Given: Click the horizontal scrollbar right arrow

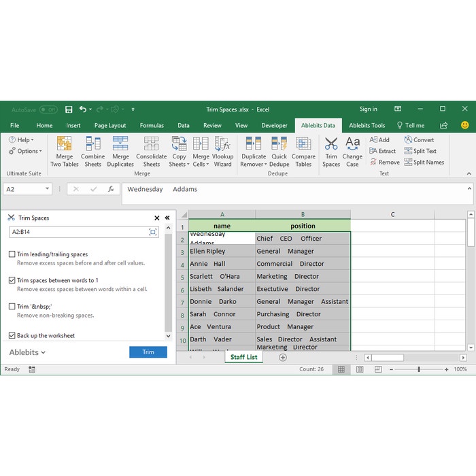Looking at the screenshot, I should pyautogui.click(x=463, y=358).
